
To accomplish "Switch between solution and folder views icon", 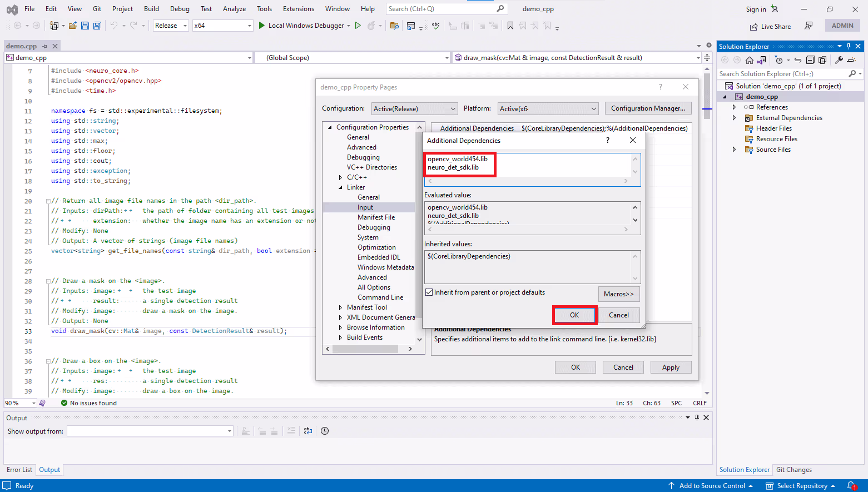I will click(762, 60).
